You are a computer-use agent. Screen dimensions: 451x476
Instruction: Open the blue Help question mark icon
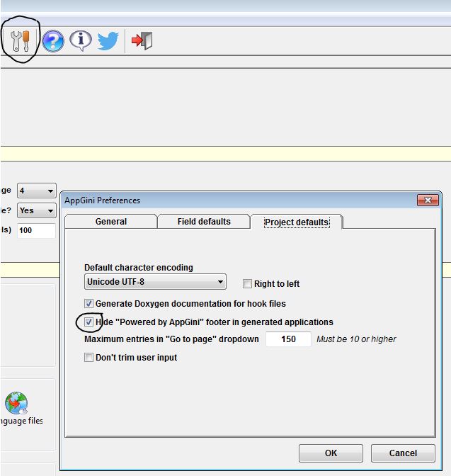click(x=53, y=40)
